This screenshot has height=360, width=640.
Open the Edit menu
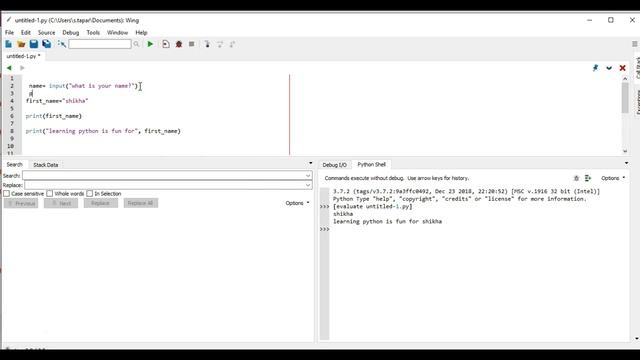(x=26, y=32)
